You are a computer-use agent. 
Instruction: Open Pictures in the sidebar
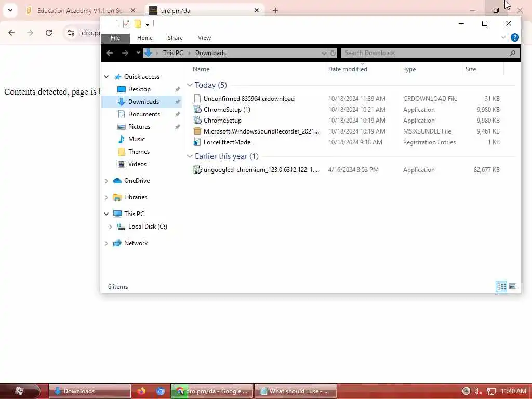(x=139, y=127)
